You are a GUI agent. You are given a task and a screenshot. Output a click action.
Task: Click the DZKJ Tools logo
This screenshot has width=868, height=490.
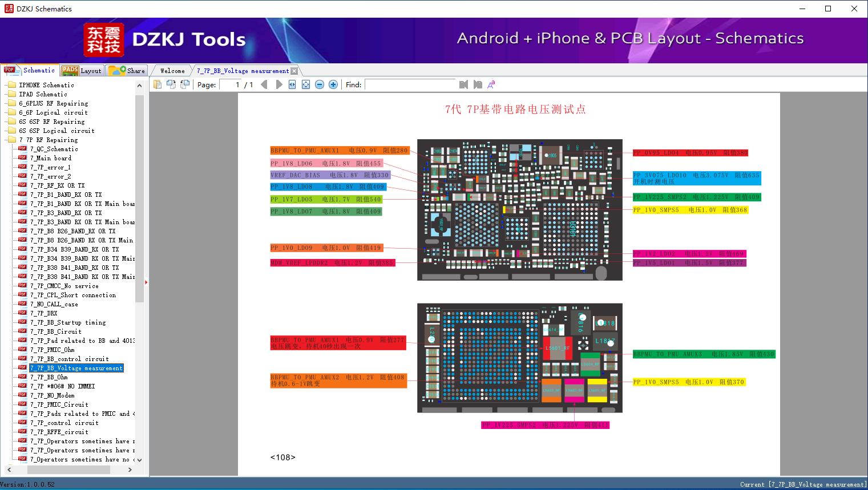165,39
